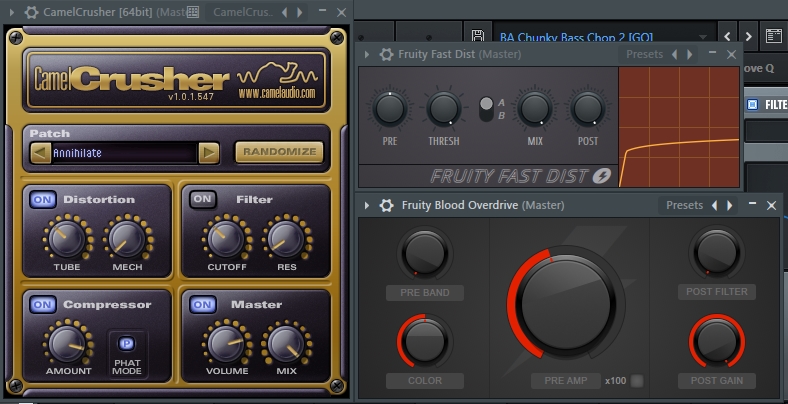This screenshot has height=404, width=788.
Task: Expand CamelCrusher window menu arrow
Action: pos(12,12)
